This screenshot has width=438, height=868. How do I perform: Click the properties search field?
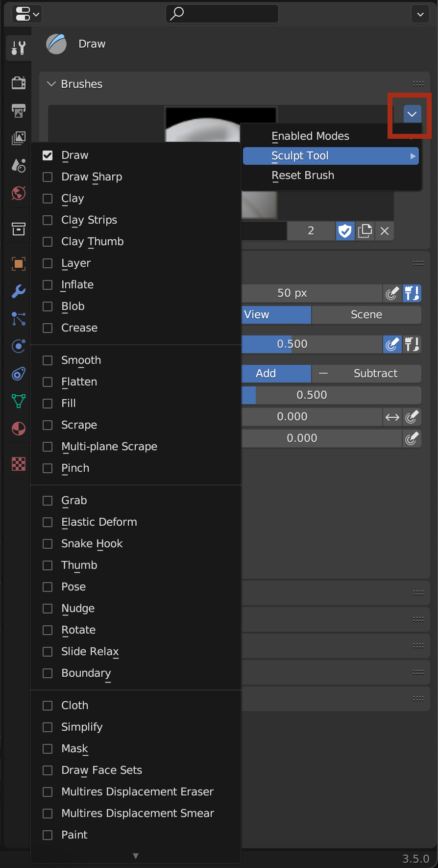pos(222,14)
